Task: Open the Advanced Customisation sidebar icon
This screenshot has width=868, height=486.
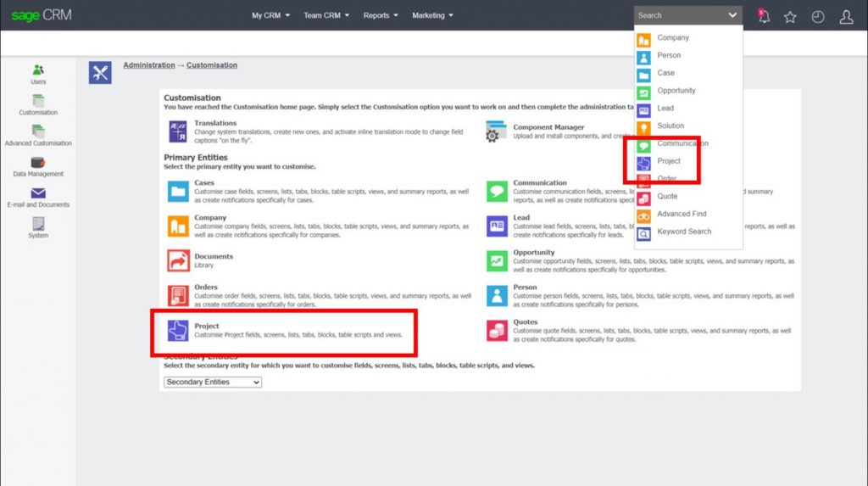Action: (x=38, y=131)
